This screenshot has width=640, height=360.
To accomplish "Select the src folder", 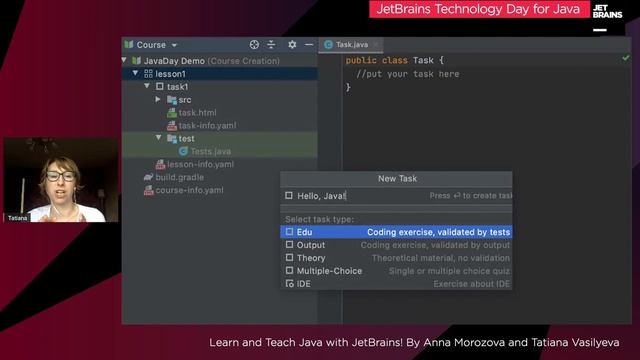I will pyautogui.click(x=184, y=100).
